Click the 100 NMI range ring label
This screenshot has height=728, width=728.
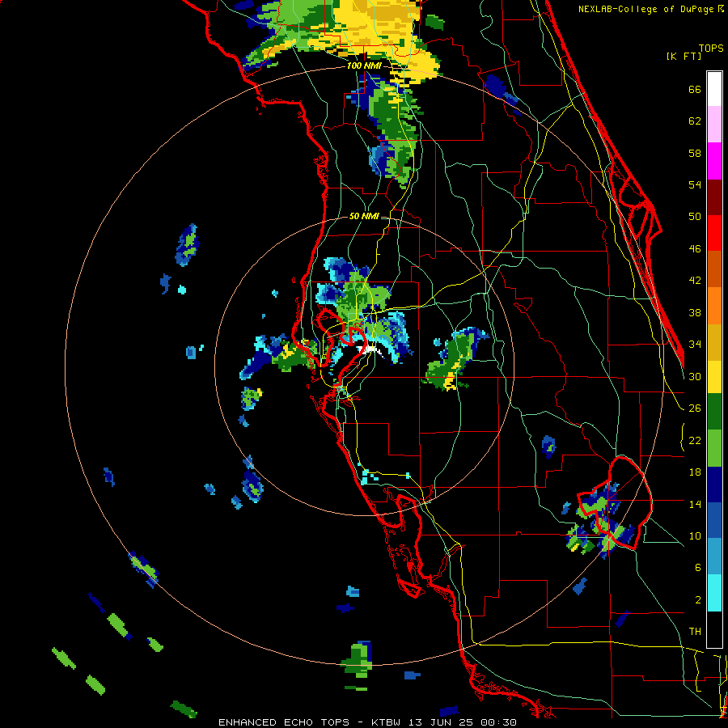point(364,66)
